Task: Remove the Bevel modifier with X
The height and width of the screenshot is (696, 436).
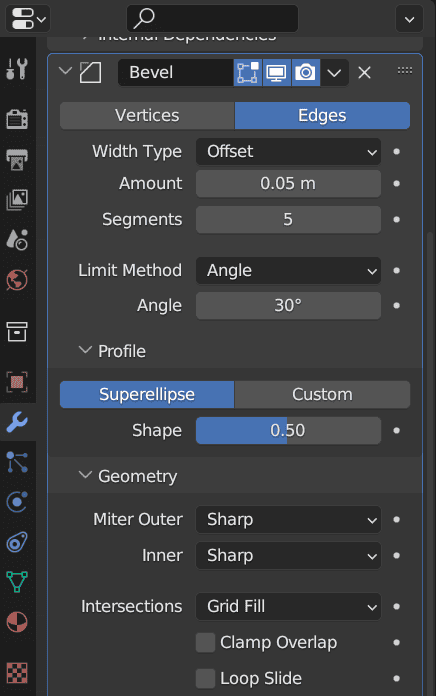Action: pos(365,72)
